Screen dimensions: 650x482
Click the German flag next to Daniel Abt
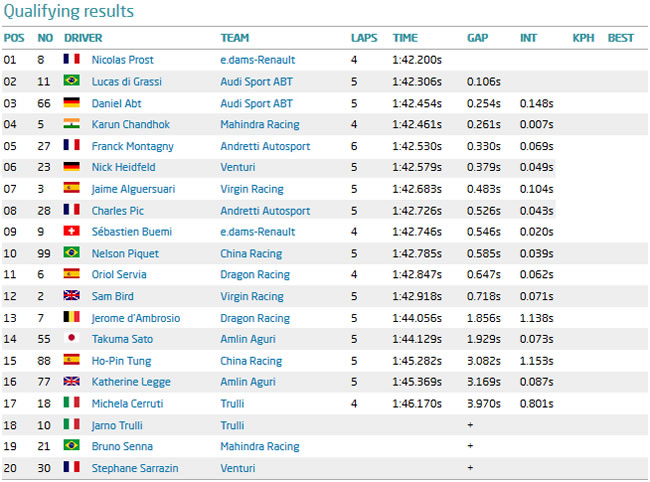[71, 103]
